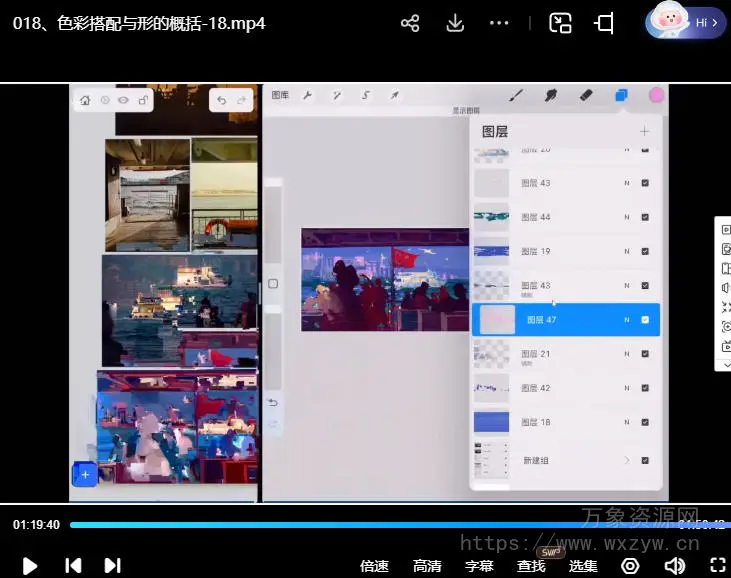
Task: Open the 高清 video quality options
Action: coord(427,566)
